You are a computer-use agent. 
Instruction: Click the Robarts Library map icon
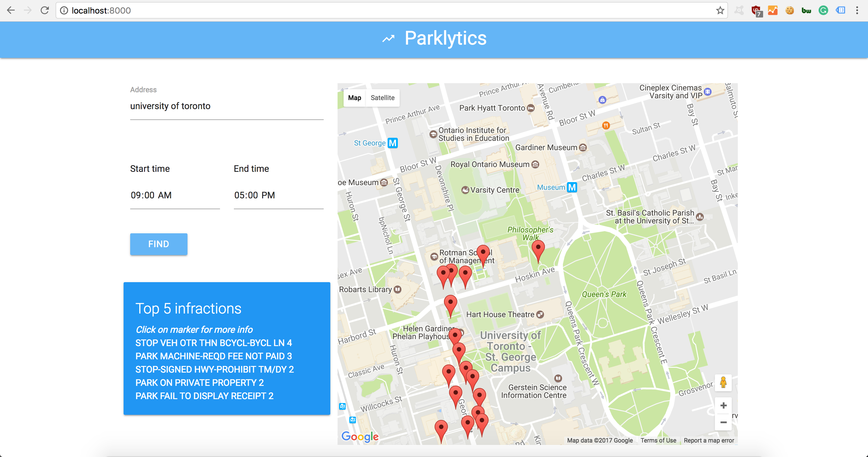click(398, 289)
